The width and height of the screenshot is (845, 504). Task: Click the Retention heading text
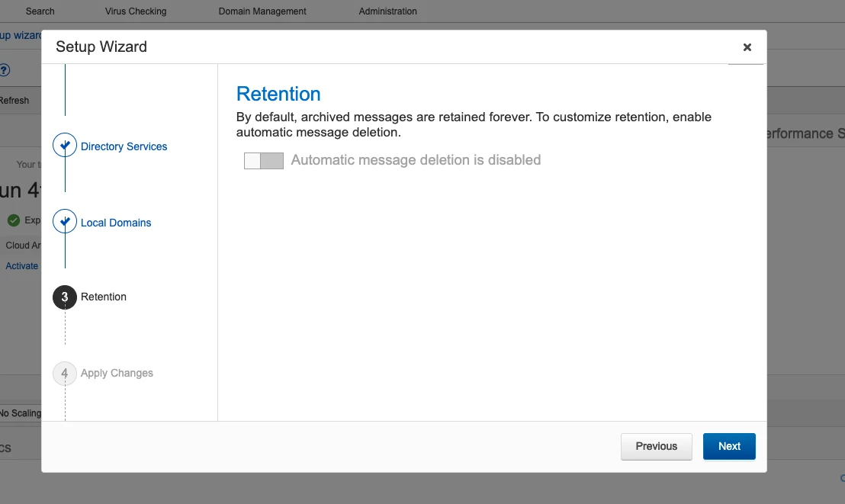[278, 94]
